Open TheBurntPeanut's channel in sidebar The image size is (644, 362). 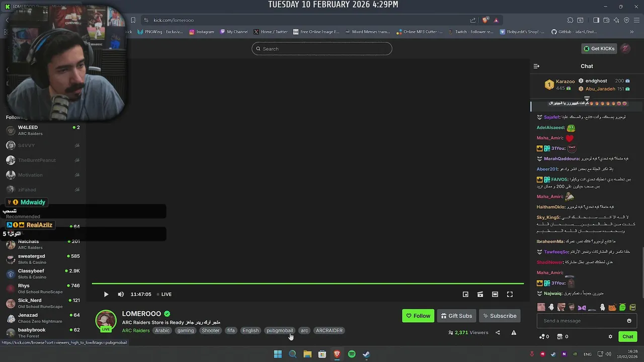(x=43, y=160)
